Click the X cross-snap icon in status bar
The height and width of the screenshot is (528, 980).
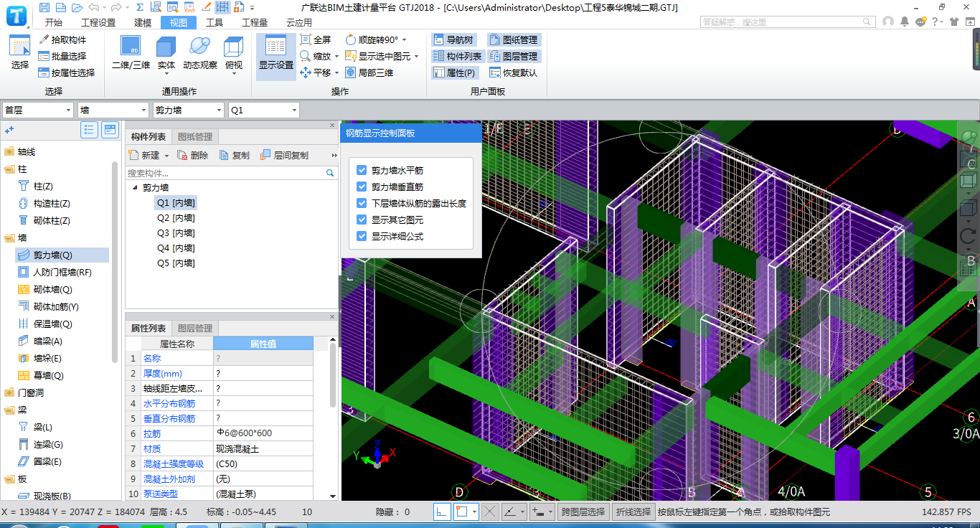[490, 511]
